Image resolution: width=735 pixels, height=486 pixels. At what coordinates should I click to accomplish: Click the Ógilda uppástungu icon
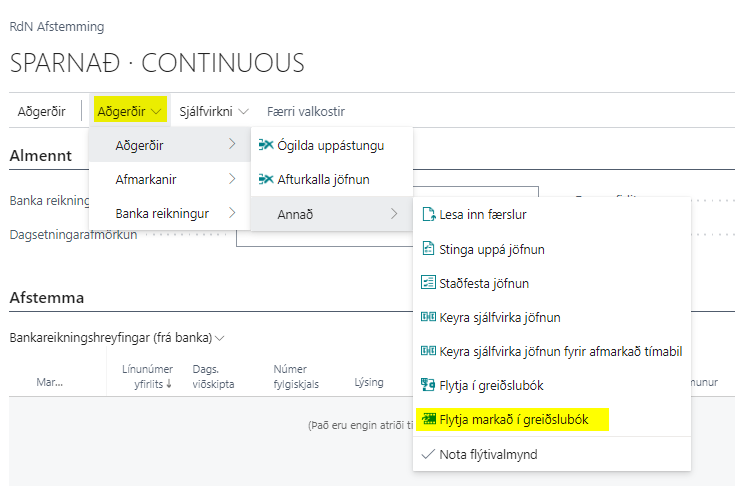click(x=266, y=145)
